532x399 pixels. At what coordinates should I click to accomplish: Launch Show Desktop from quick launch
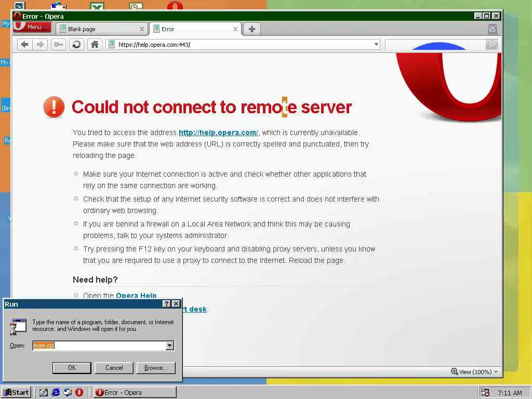[x=44, y=393]
